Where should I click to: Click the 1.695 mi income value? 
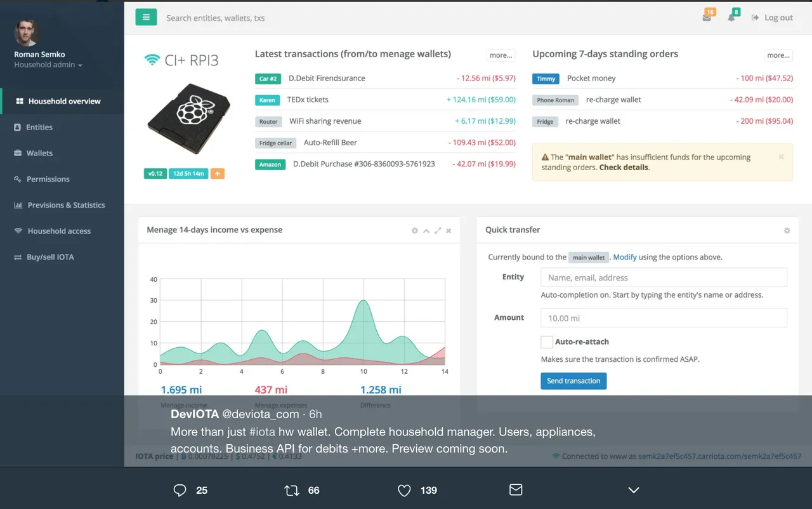tap(181, 390)
